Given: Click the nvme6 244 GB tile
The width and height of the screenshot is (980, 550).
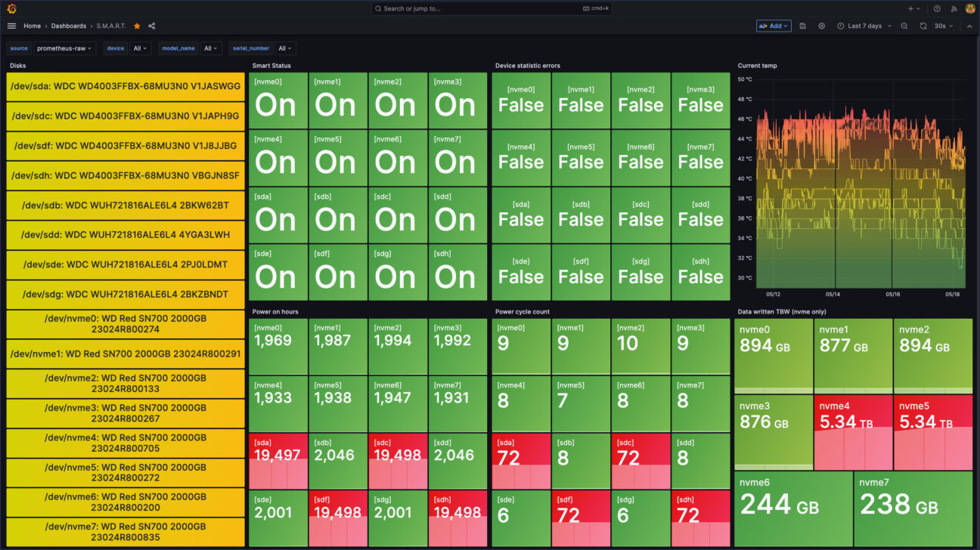Looking at the screenshot, I should (x=793, y=509).
